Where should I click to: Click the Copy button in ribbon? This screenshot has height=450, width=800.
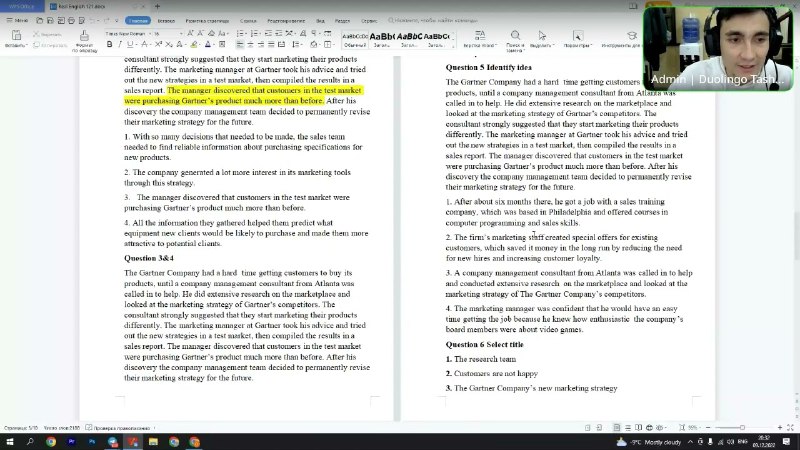tap(50, 45)
